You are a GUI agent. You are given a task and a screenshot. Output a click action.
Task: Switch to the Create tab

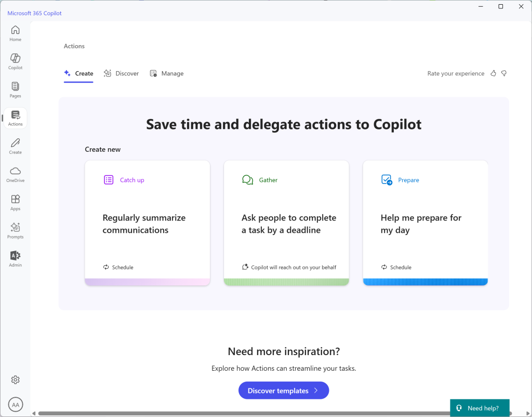tap(78, 73)
